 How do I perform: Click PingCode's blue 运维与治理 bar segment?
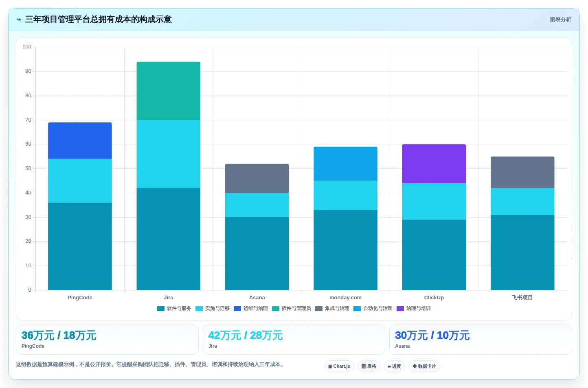tap(80, 141)
